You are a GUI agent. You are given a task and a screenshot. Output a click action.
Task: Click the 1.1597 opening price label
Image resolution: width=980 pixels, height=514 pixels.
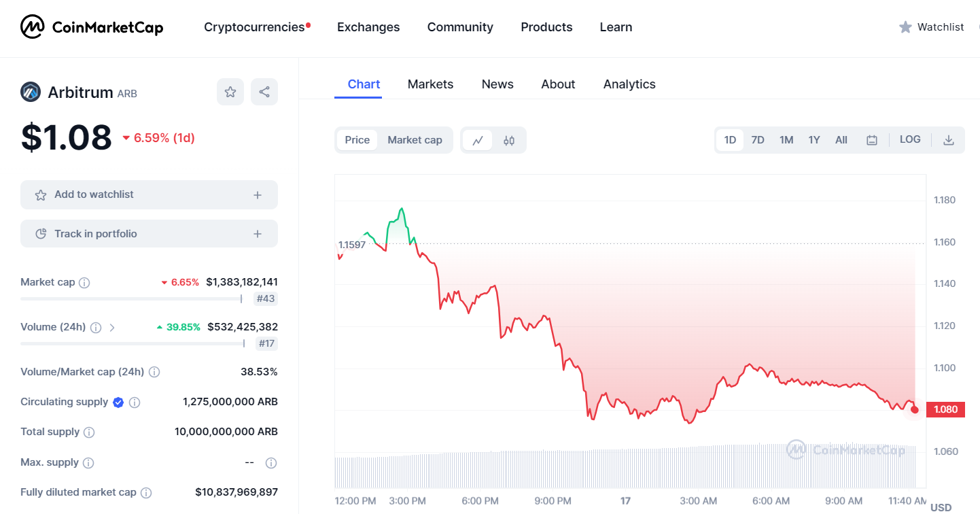tap(352, 245)
